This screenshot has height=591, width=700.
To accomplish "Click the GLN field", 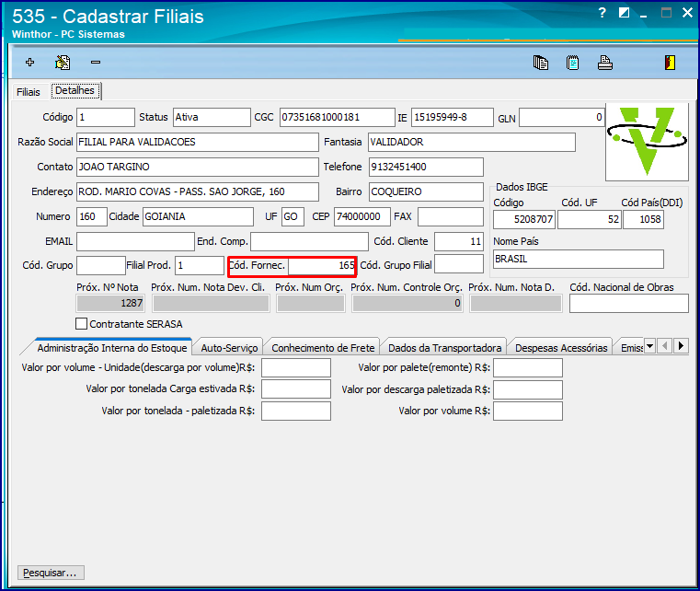I will [x=562, y=118].
